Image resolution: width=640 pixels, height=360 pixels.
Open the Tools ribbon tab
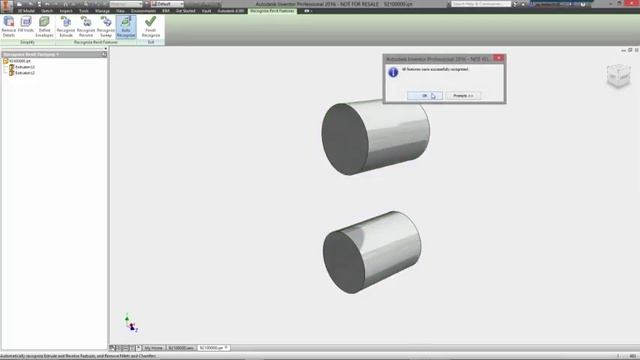[x=84, y=11]
